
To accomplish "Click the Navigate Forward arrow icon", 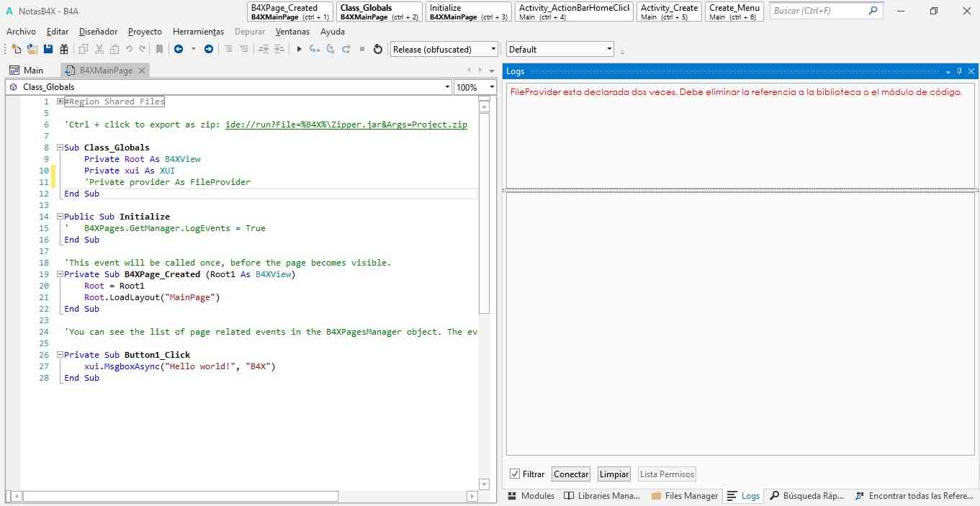I will pyautogui.click(x=209, y=49).
